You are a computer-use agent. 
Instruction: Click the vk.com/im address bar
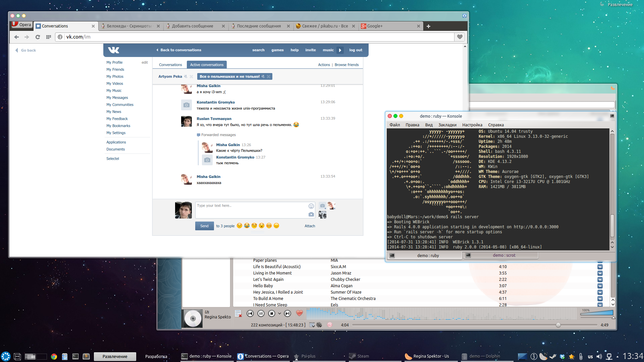(255, 37)
